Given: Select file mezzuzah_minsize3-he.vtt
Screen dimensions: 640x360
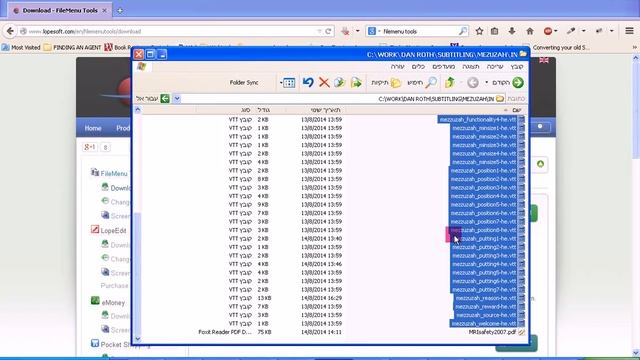Looking at the screenshot, I should click(484, 145).
